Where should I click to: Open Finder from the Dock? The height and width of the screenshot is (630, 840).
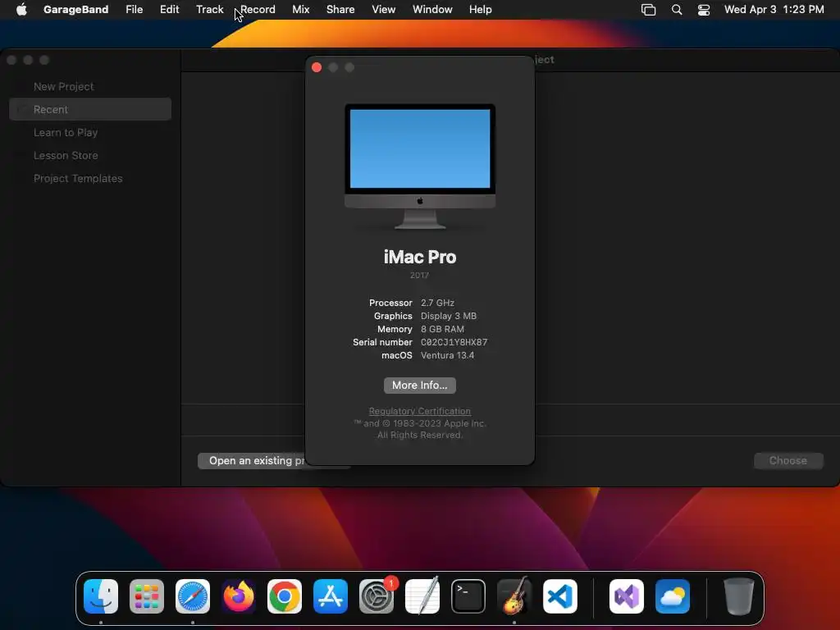101,596
